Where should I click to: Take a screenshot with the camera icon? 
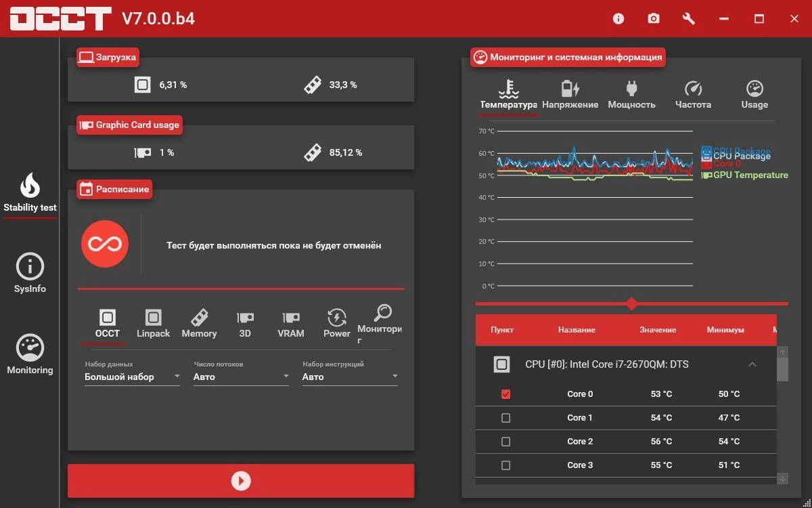coord(654,19)
